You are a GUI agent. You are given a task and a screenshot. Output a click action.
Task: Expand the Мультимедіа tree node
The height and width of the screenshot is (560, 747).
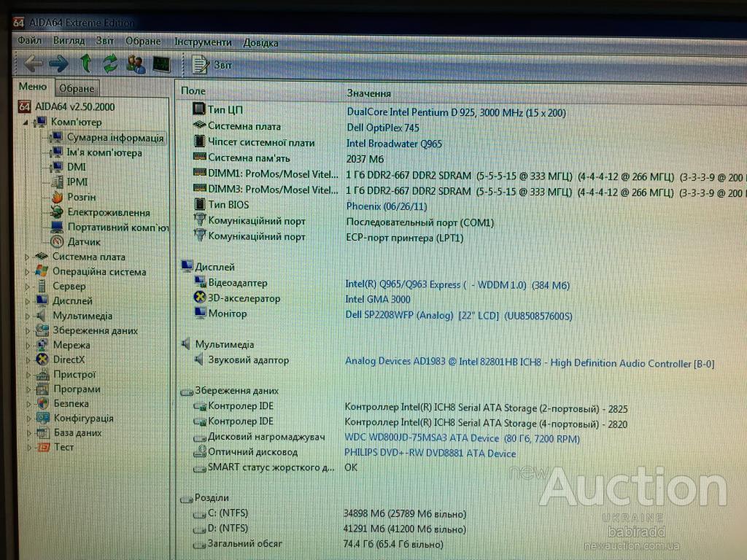[28, 316]
